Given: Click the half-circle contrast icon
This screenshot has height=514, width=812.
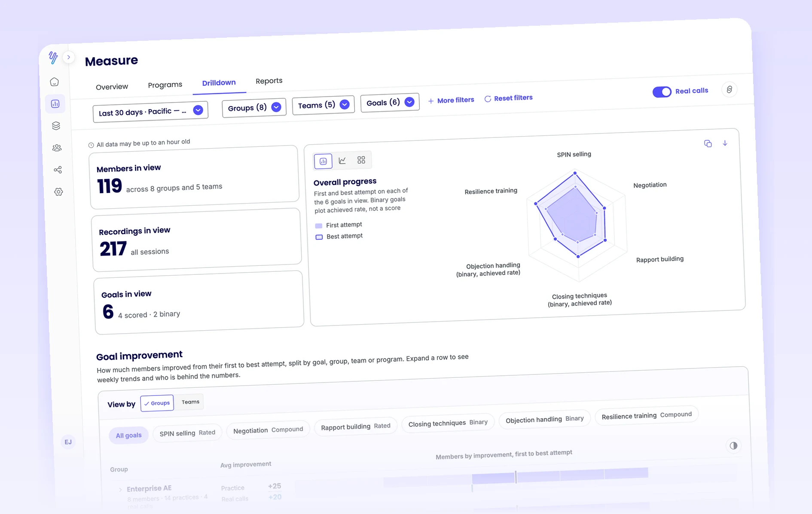Looking at the screenshot, I should (x=733, y=446).
